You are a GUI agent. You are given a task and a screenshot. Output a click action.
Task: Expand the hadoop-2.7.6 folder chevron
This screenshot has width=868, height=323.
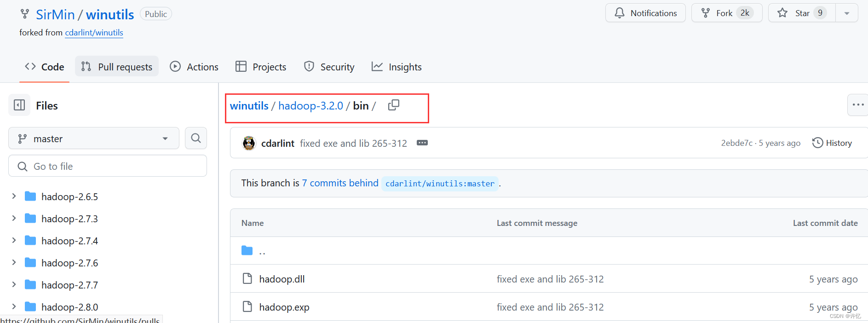14,263
